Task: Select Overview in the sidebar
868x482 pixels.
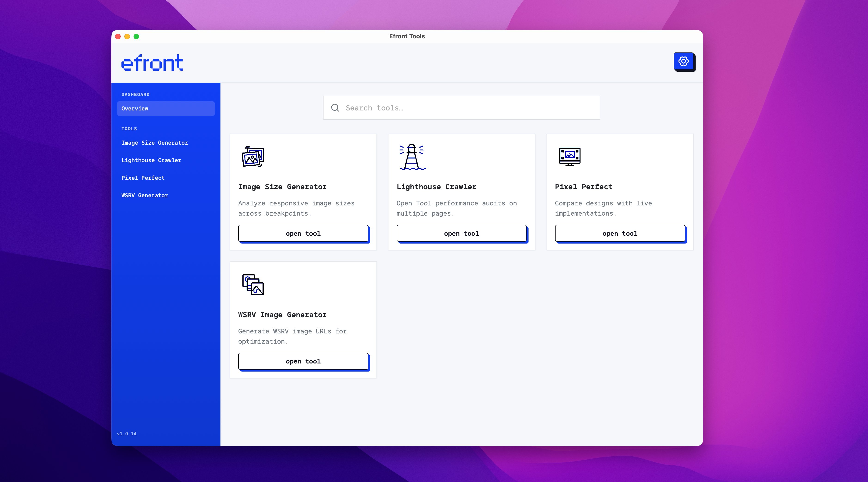Action: point(166,108)
